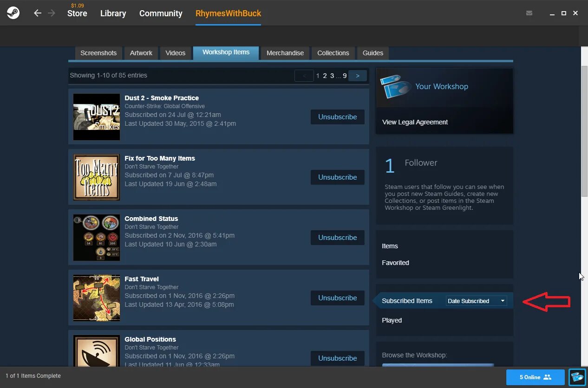This screenshot has height=388, width=588.
Task: Click the Too Many Items thumbnail
Action: click(97, 177)
